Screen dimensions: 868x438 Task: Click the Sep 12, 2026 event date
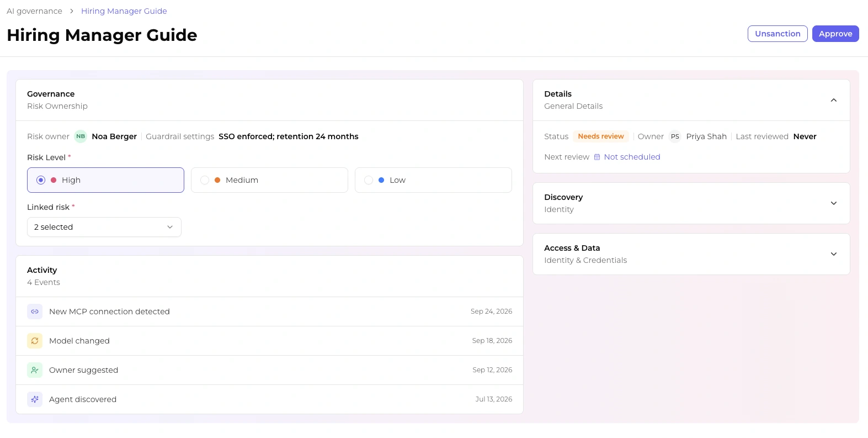[x=492, y=370]
